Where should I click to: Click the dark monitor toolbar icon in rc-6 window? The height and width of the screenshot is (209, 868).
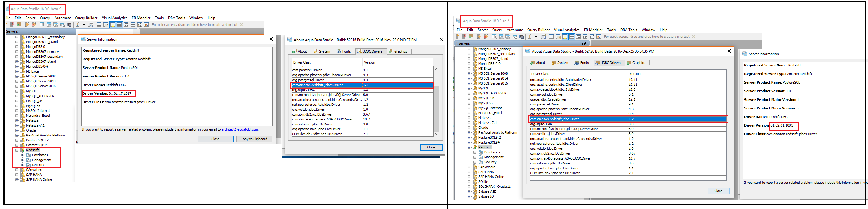521,37
